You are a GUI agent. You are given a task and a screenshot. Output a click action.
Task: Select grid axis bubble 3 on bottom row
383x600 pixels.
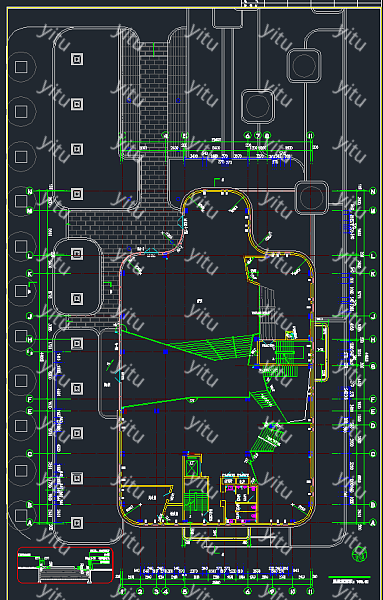156,591
